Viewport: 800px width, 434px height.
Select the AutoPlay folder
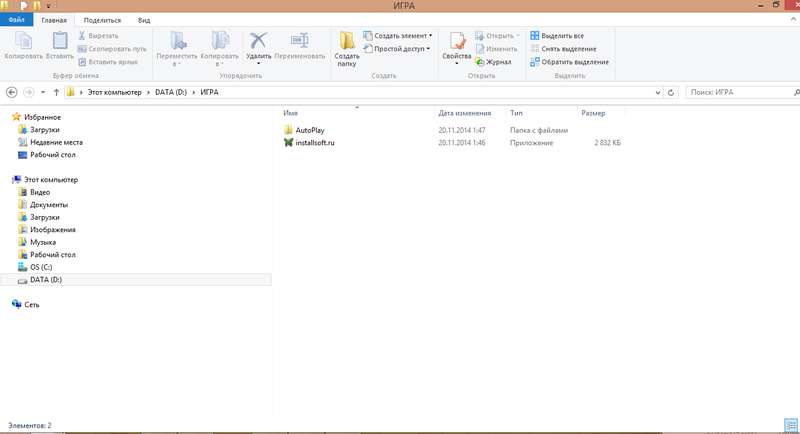309,130
